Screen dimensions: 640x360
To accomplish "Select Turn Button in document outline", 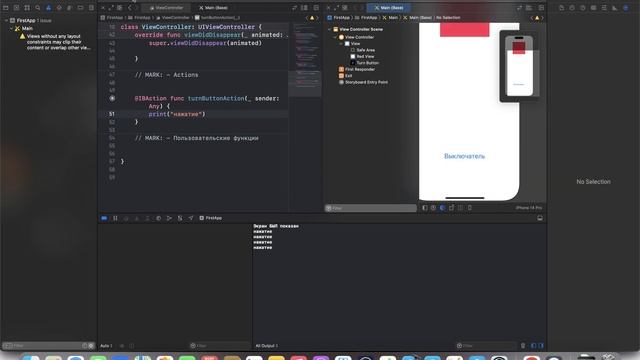I will click(x=364, y=63).
